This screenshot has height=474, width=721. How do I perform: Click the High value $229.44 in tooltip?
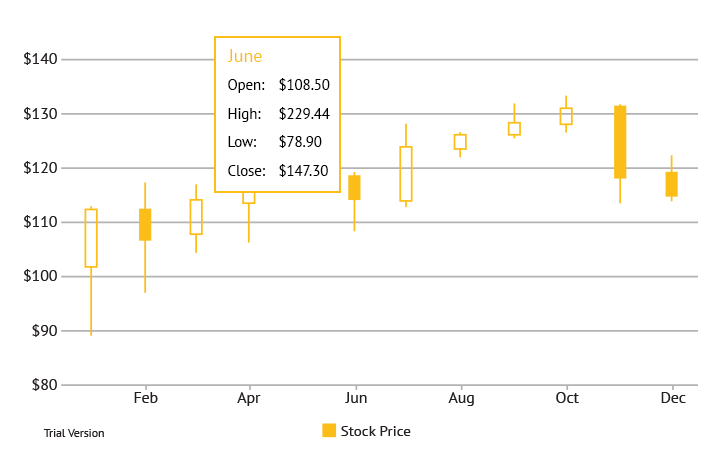(304, 114)
